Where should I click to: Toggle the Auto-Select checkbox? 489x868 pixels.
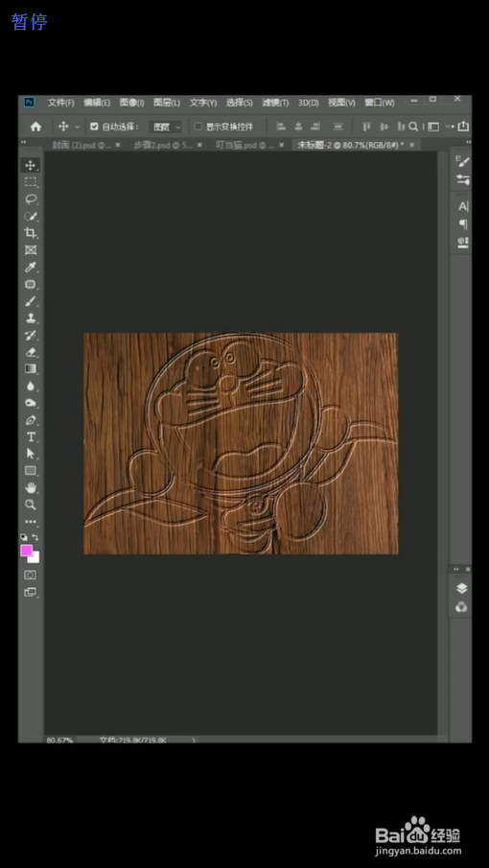(x=94, y=127)
